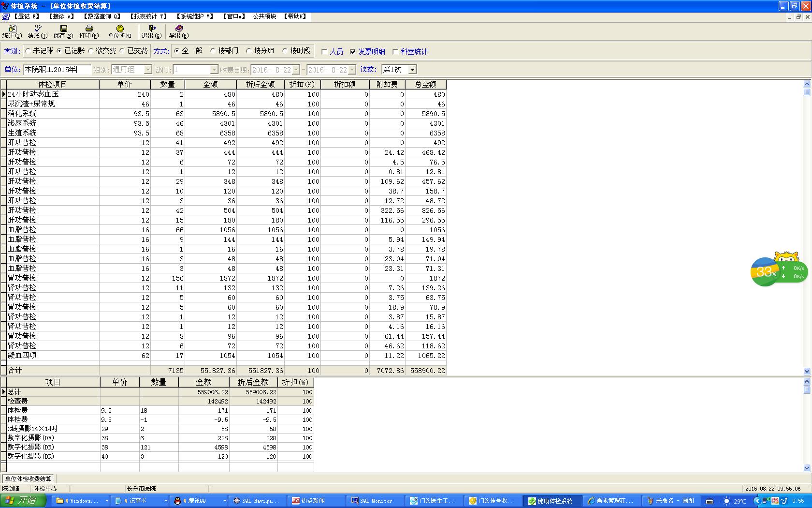Select the 已记账 radio button

(x=59, y=51)
